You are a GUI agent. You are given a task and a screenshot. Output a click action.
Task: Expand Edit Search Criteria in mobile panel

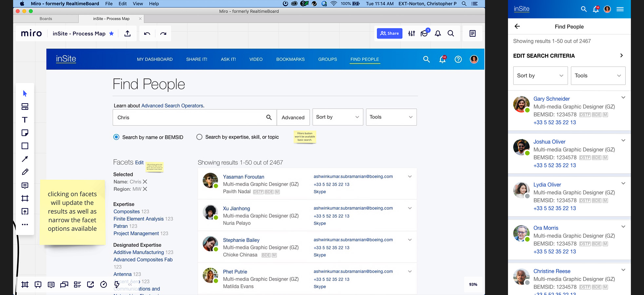[x=621, y=55]
